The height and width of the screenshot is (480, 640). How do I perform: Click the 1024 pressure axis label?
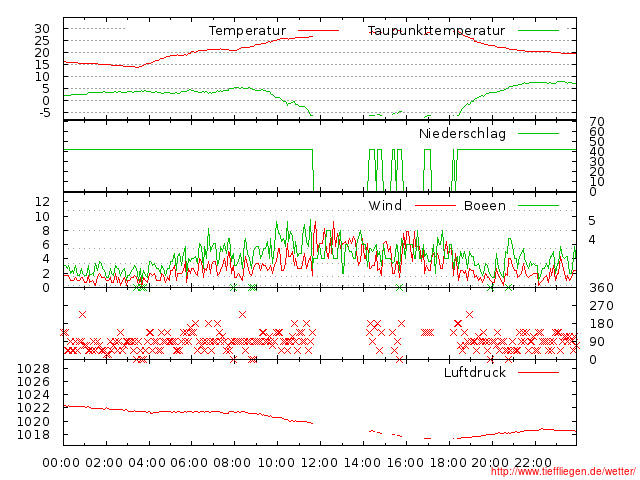[33, 395]
